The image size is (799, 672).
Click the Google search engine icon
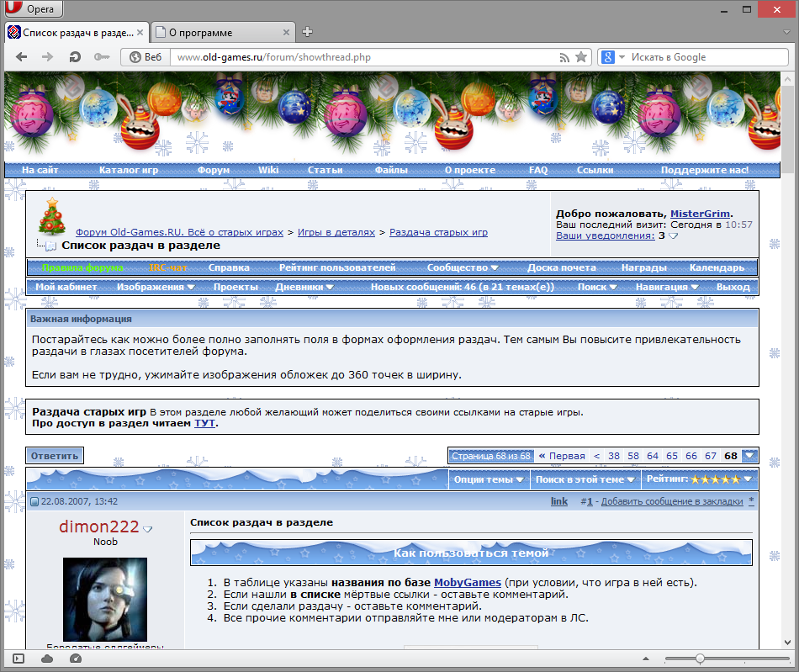(x=607, y=57)
